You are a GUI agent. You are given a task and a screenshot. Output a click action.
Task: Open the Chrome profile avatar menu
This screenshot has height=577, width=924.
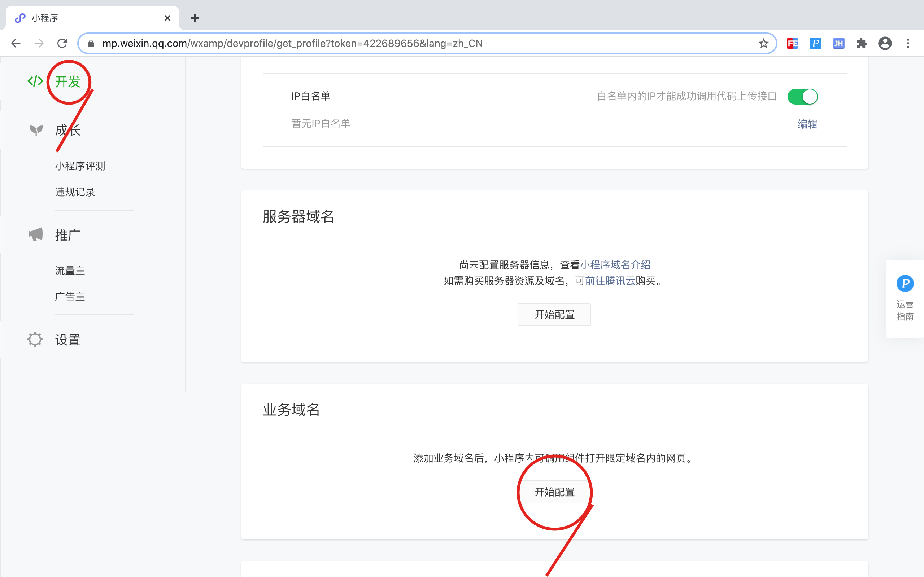coord(885,44)
